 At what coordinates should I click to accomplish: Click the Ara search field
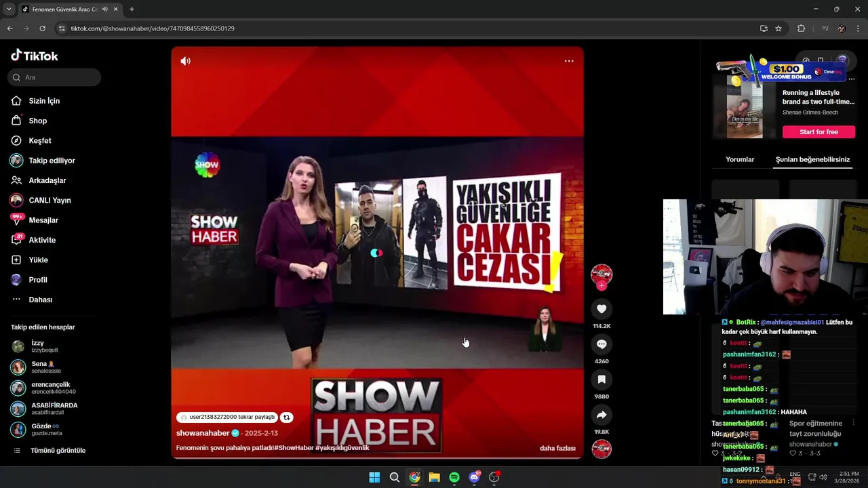click(54, 77)
